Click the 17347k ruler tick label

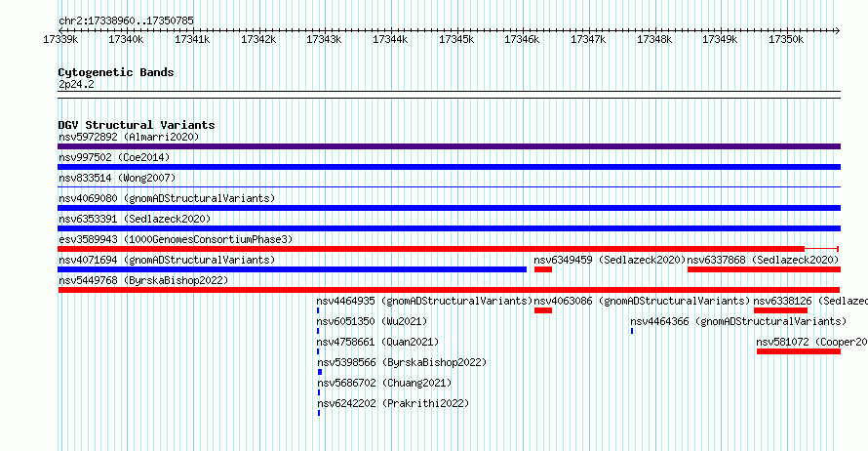pyautogui.click(x=588, y=39)
